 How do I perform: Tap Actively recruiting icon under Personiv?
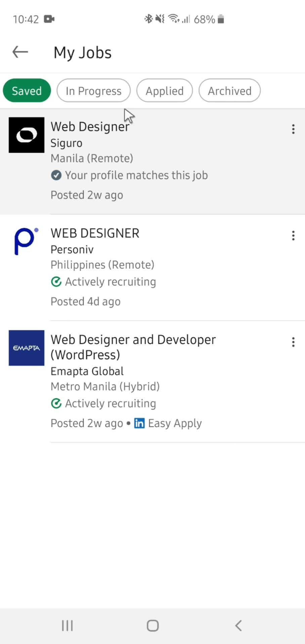(56, 282)
